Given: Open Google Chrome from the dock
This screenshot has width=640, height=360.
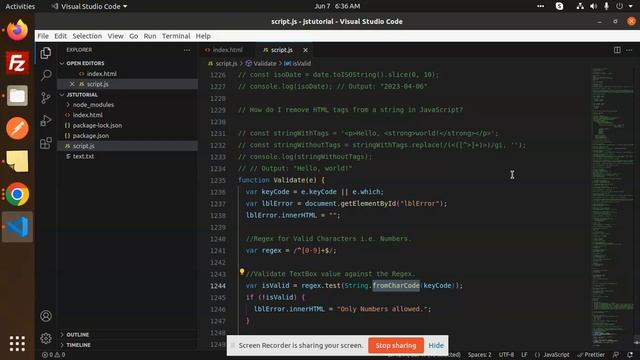Looking at the screenshot, I should [17, 194].
